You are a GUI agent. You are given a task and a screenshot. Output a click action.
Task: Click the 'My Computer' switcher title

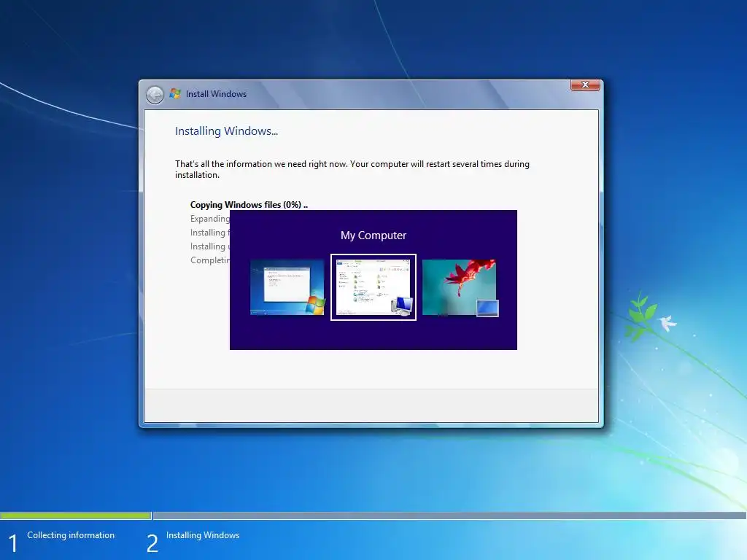[373, 236]
